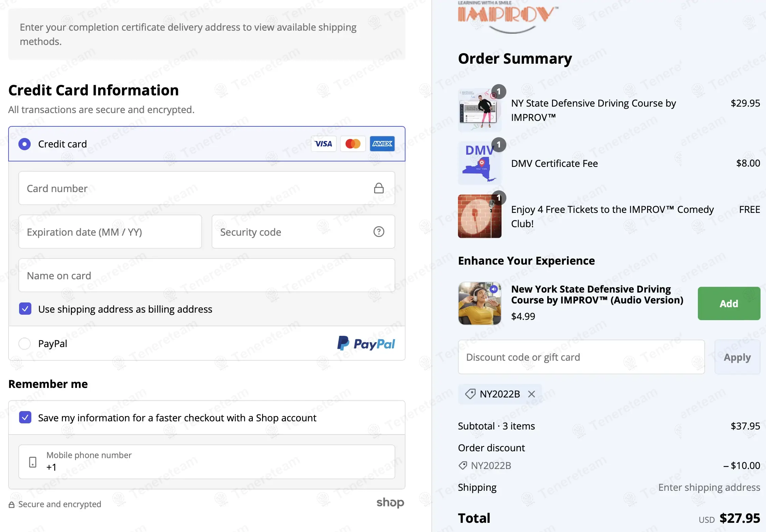Click the security code help question icon
766x532 pixels.
(x=379, y=232)
